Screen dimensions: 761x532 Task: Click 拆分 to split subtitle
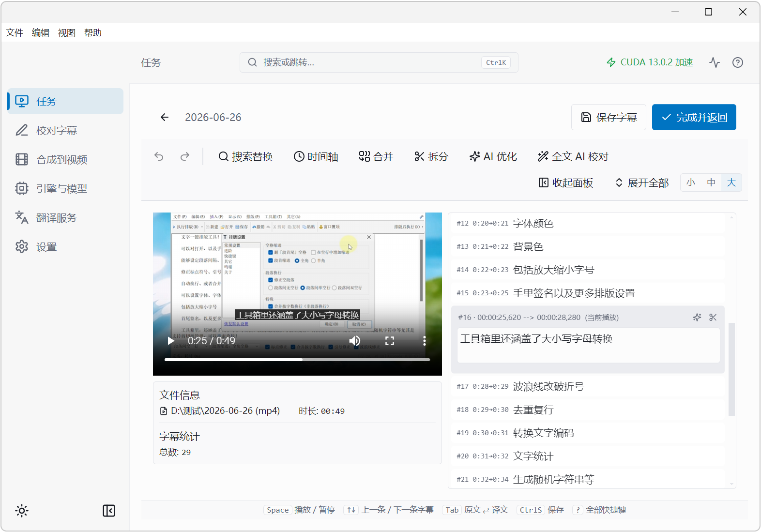(431, 156)
